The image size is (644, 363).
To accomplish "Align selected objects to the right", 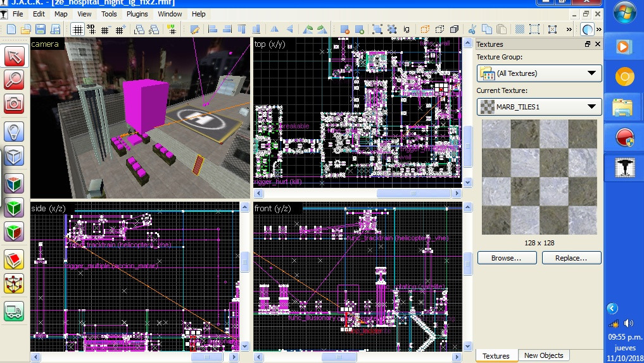I will pyautogui.click(x=227, y=29).
